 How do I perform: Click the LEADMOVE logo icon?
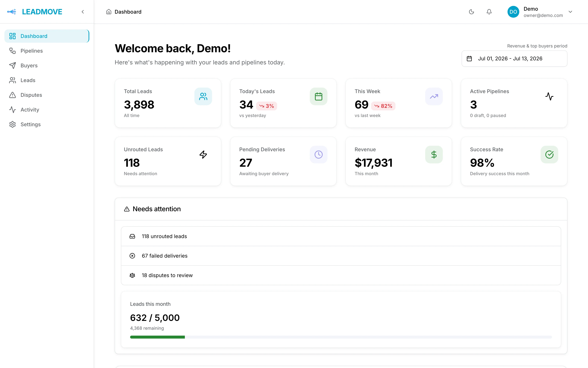point(12,12)
